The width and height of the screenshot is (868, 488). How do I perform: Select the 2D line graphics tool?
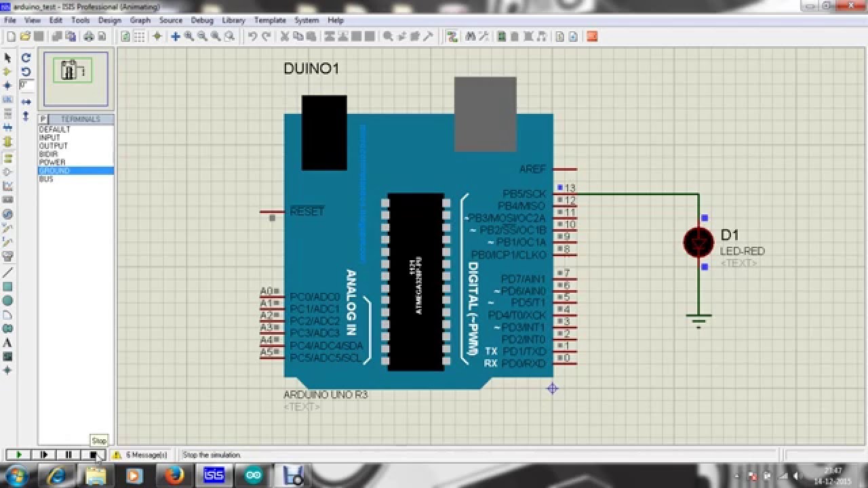[7, 272]
